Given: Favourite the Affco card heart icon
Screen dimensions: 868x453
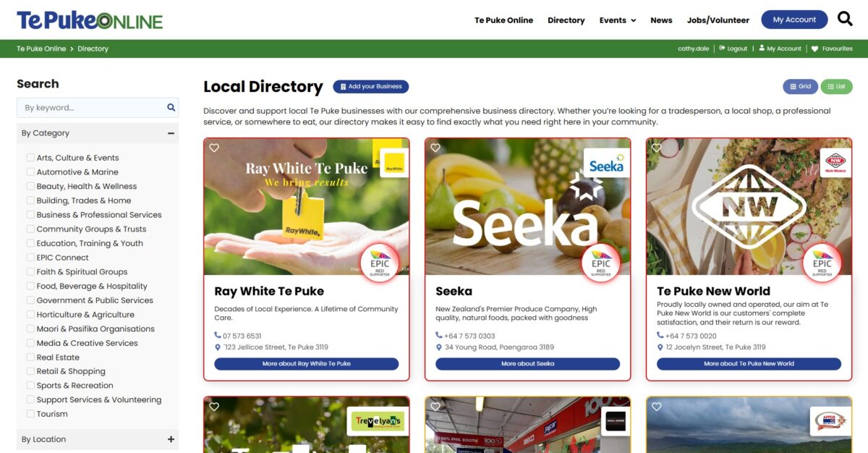Looking at the screenshot, I should tap(657, 407).
